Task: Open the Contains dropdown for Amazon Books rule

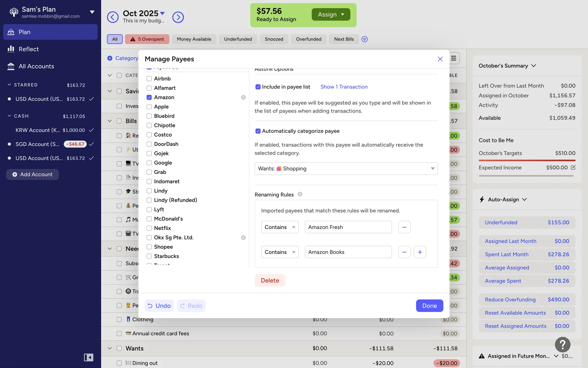Action: (279, 252)
